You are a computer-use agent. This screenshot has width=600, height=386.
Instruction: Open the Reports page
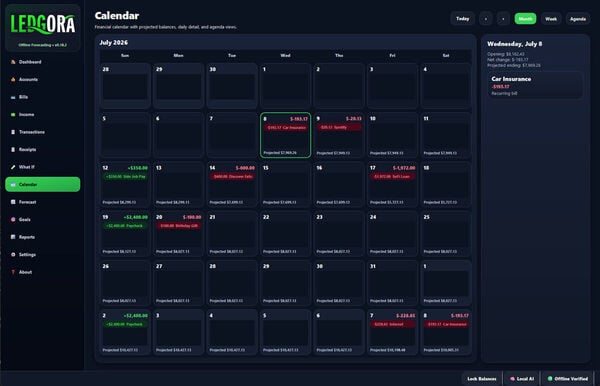[43, 237]
